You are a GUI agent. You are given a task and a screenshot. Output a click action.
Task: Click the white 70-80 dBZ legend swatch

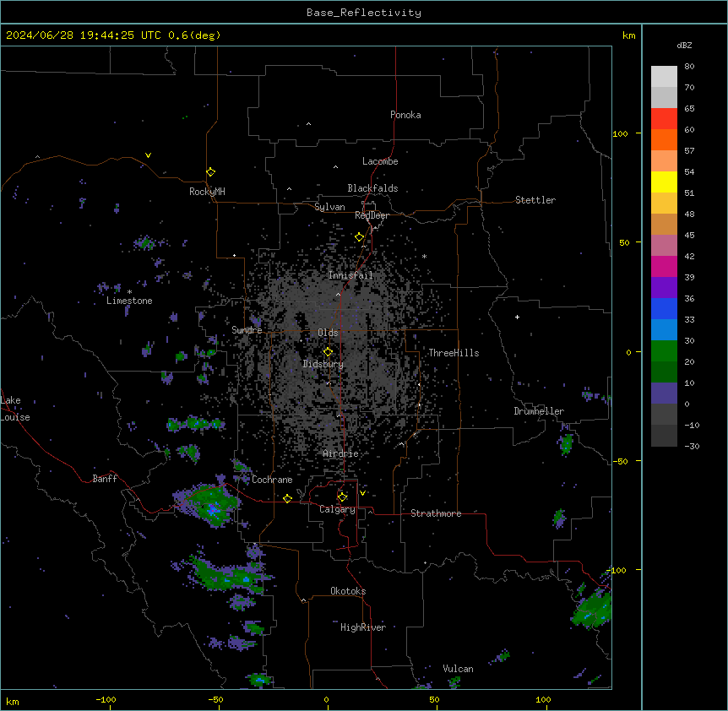664,76
